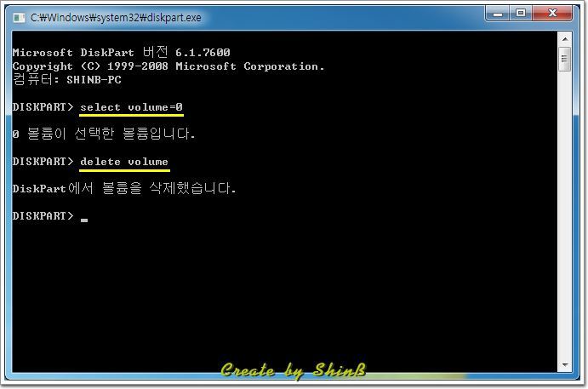Viewport: 588px width, 389px height.
Task: Click the title bar text C:\Windows\system32\diskpart.exe
Action: coord(116,18)
